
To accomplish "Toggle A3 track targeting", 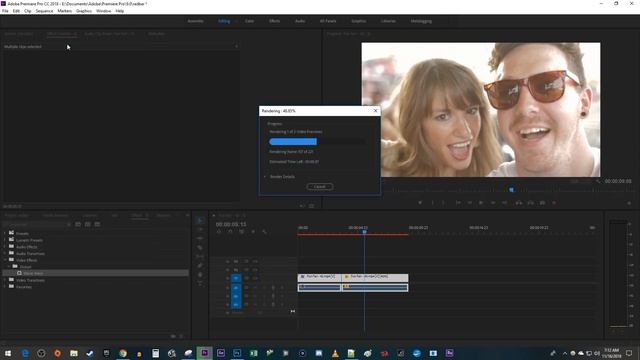I will point(236,304).
